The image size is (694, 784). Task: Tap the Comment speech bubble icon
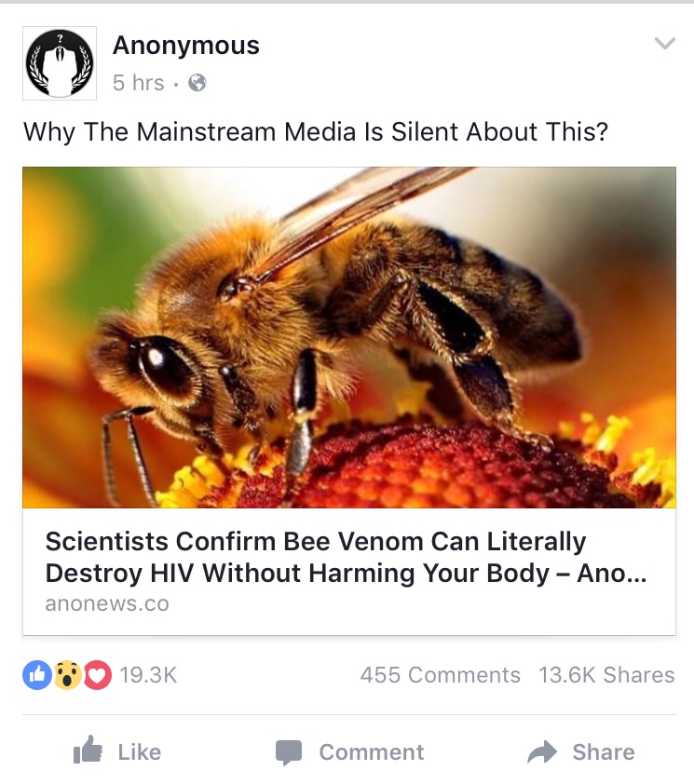(x=289, y=752)
